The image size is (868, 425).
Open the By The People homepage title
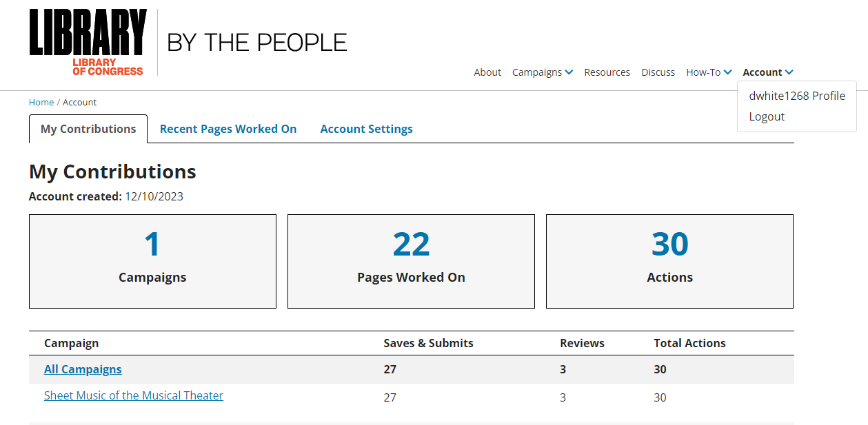click(257, 43)
